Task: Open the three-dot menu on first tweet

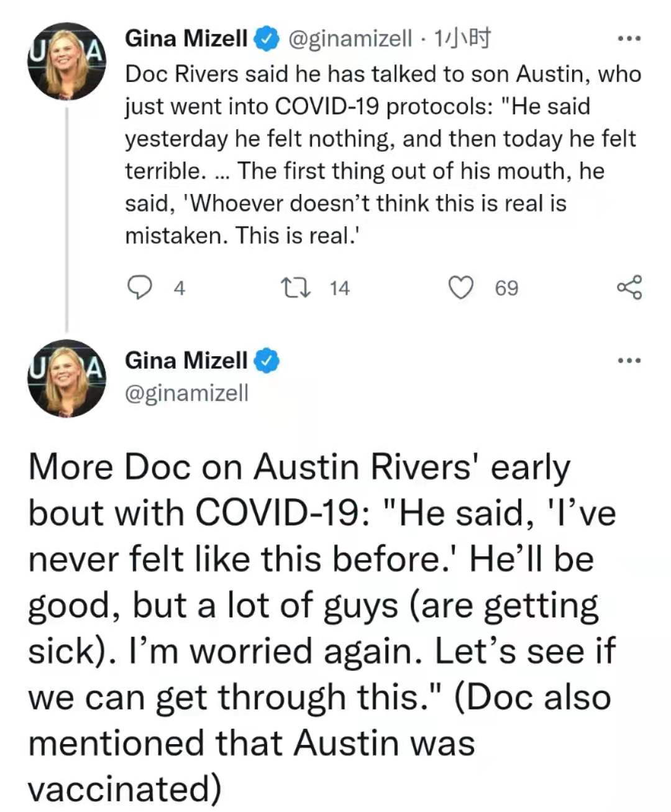Action: [x=629, y=39]
